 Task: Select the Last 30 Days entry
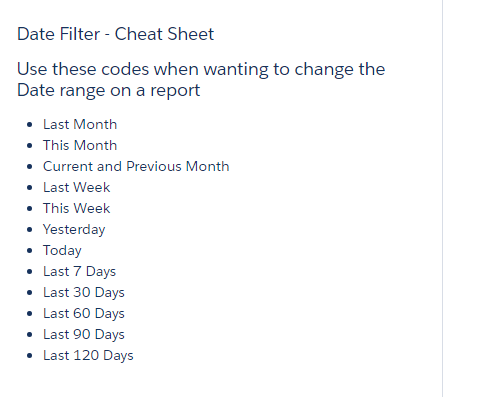click(x=84, y=293)
